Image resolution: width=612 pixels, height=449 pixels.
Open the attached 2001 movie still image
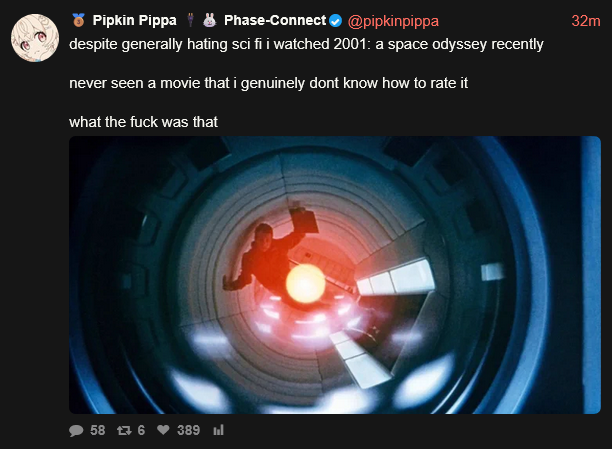pyautogui.click(x=335, y=275)
